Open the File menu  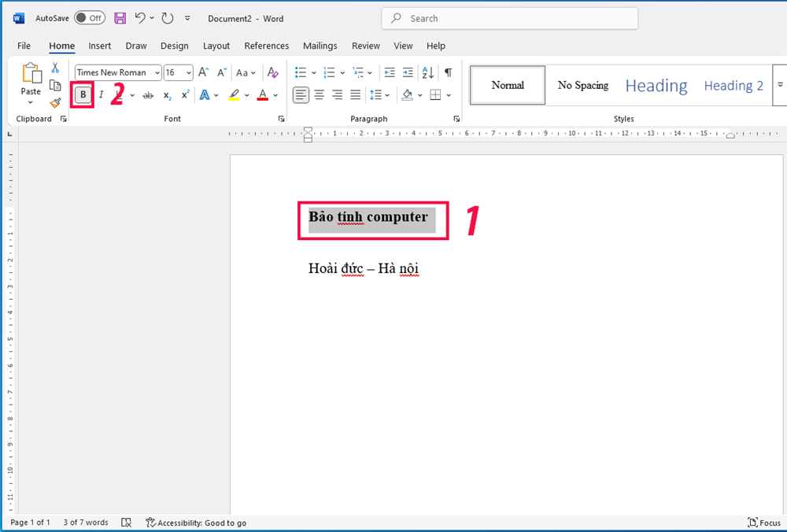[24, 46]
